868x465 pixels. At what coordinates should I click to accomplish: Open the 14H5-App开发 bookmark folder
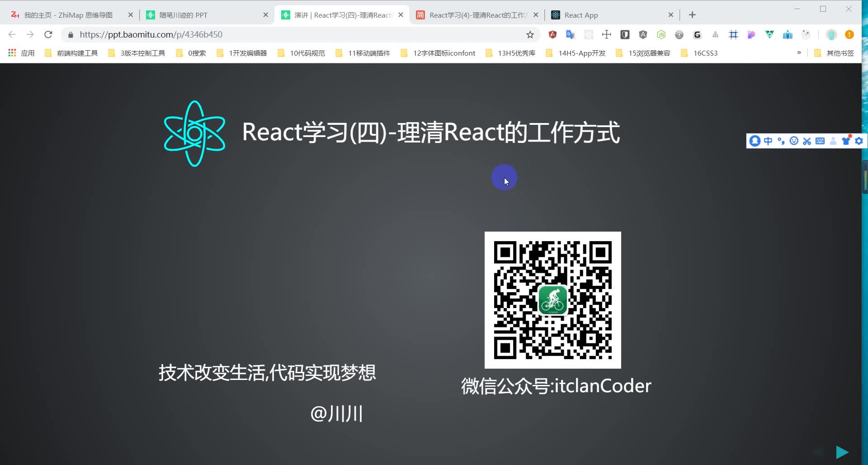click(576, 53)
